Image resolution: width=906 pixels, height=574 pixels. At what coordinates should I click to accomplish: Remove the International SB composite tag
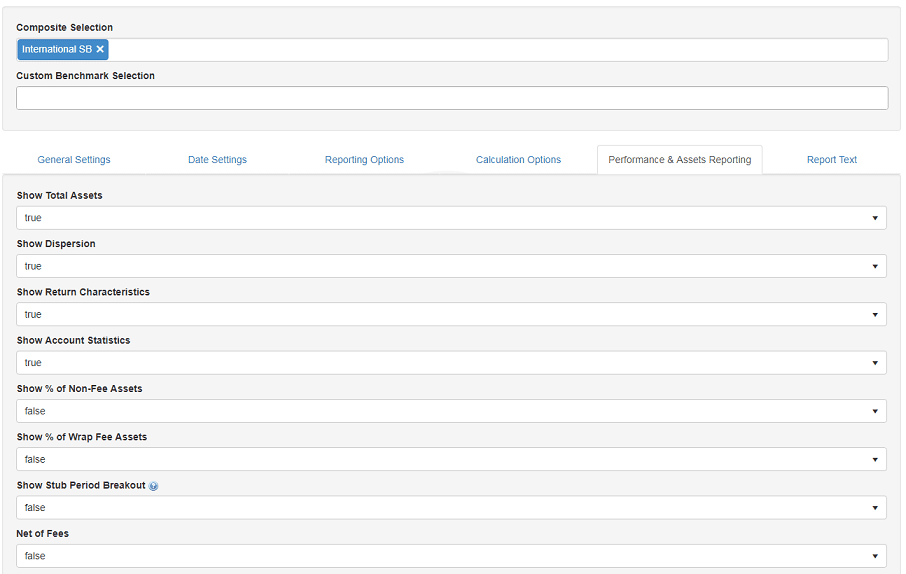tap(100, 49)
